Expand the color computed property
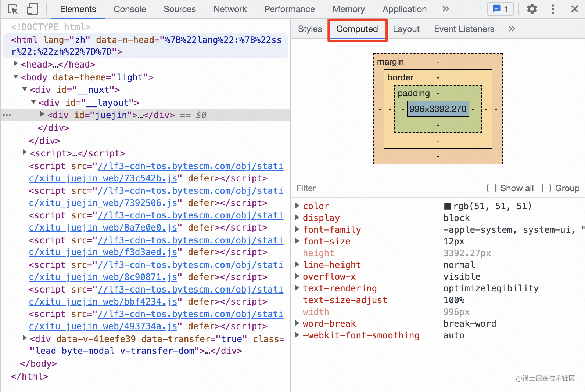Viewport: 585px width, 392px height. 298,206
